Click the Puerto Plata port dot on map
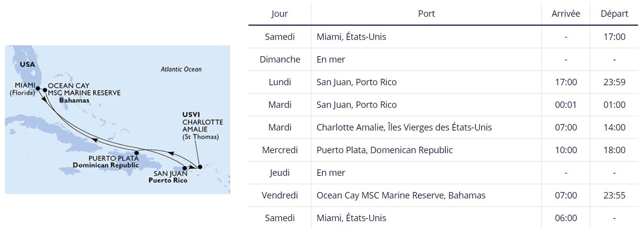Screen dimensions: 644x229 (x=137, y=153)
